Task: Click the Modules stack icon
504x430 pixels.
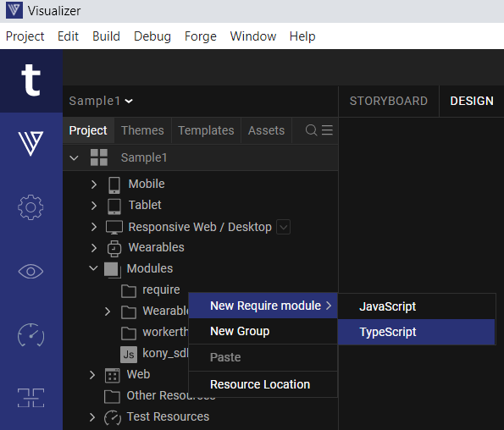Action: coord(113,270)
